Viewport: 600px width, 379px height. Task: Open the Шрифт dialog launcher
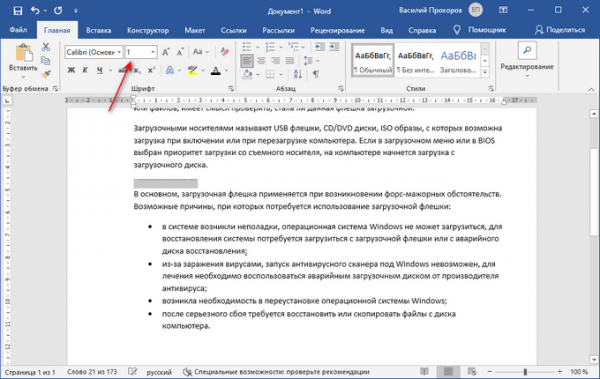tap(231, 88)
